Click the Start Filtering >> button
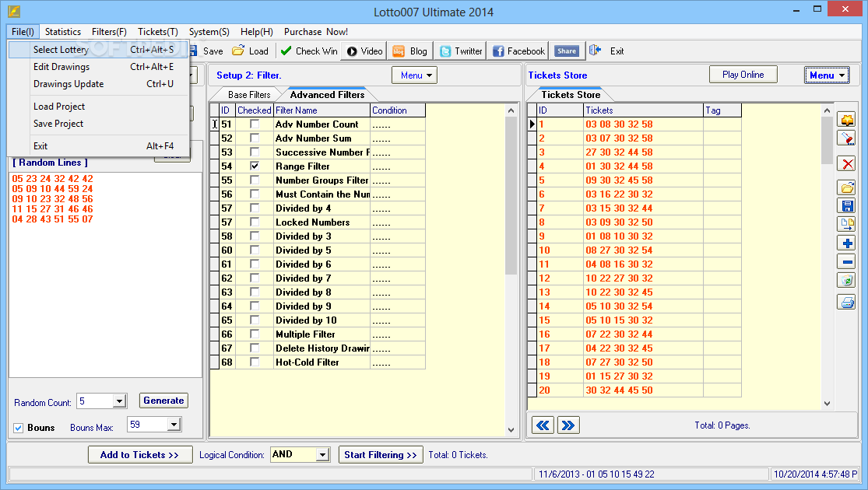This screenshot has width=868, height=490. (x=381, y=454)
